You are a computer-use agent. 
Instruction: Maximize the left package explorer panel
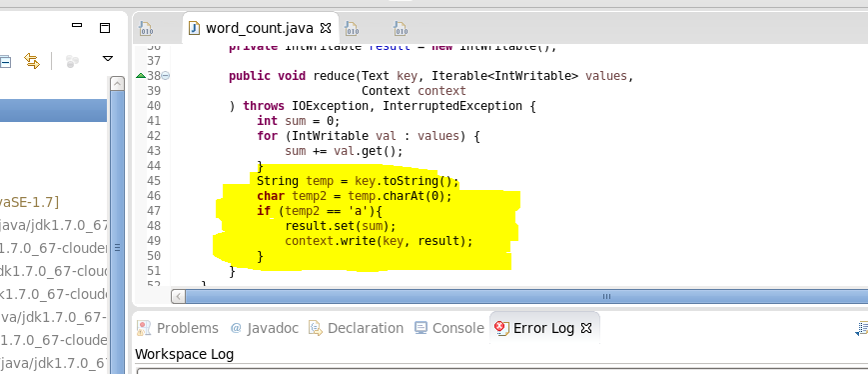(105, 28)
